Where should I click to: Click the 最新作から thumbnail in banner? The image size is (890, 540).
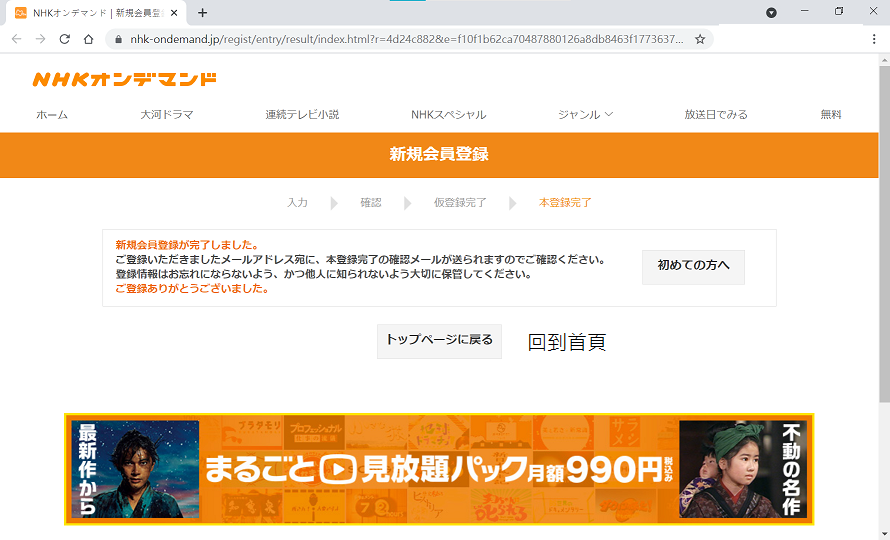(x=135, y=469)
